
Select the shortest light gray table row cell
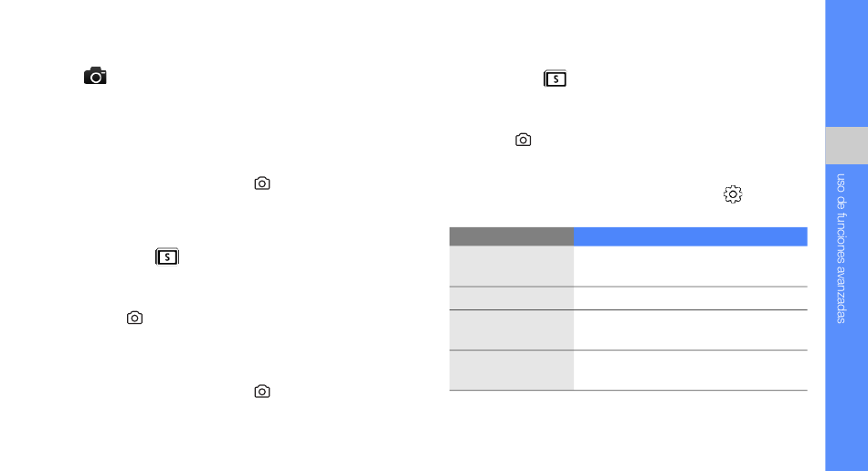coord(512,298)
